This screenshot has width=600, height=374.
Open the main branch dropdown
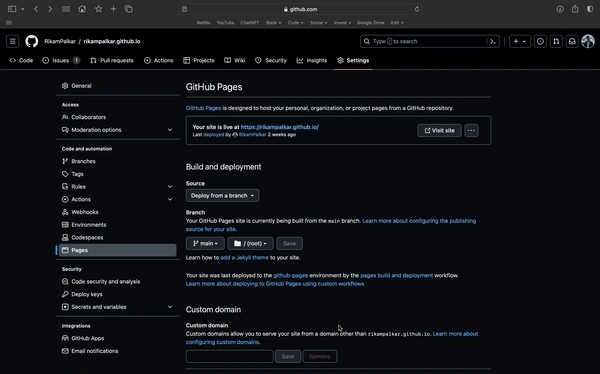tap(205, 243)
